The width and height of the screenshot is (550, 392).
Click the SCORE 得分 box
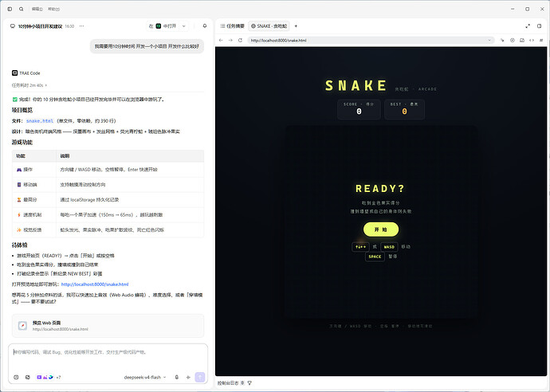click(x=359, y=109)
